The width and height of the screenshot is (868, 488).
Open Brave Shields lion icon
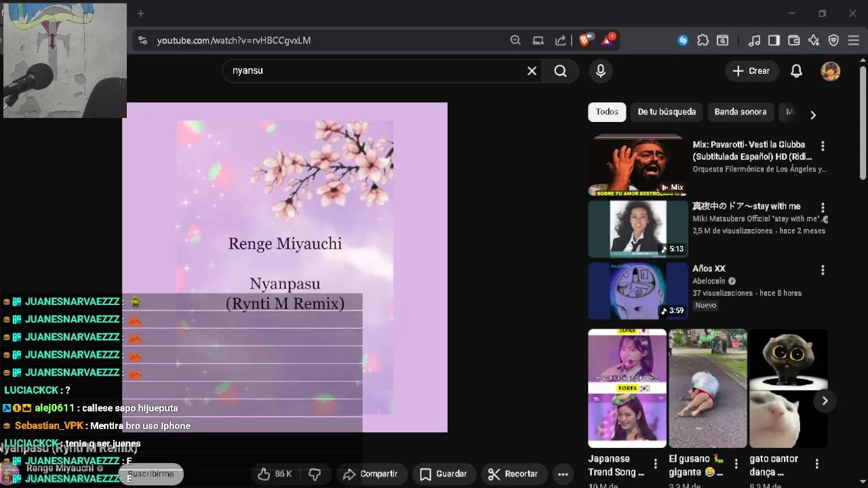(x=585, y=40)
